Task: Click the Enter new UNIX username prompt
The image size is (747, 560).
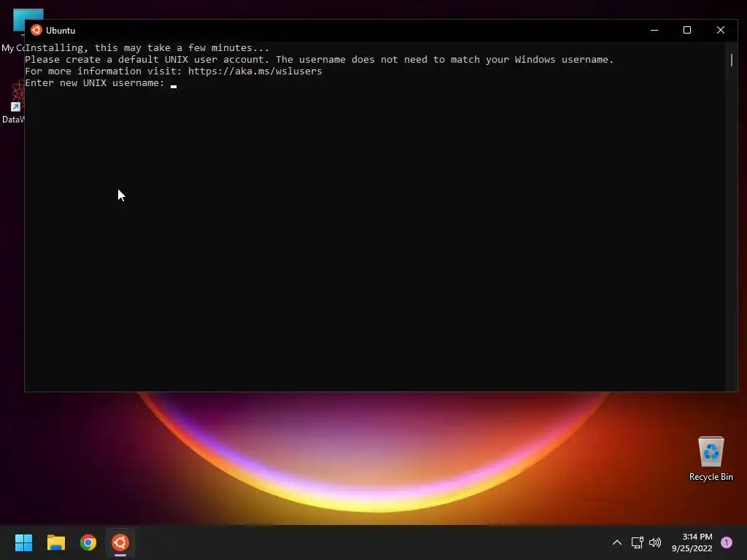Action: click(94, 83)
